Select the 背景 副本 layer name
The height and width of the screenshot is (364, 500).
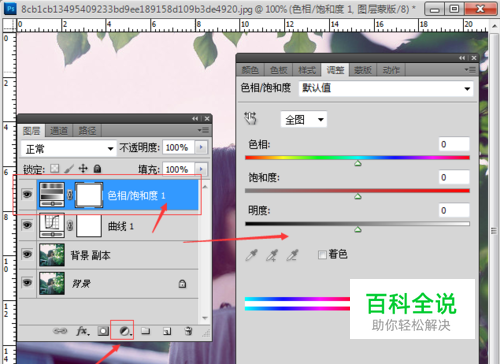click(x=90, y=255)
